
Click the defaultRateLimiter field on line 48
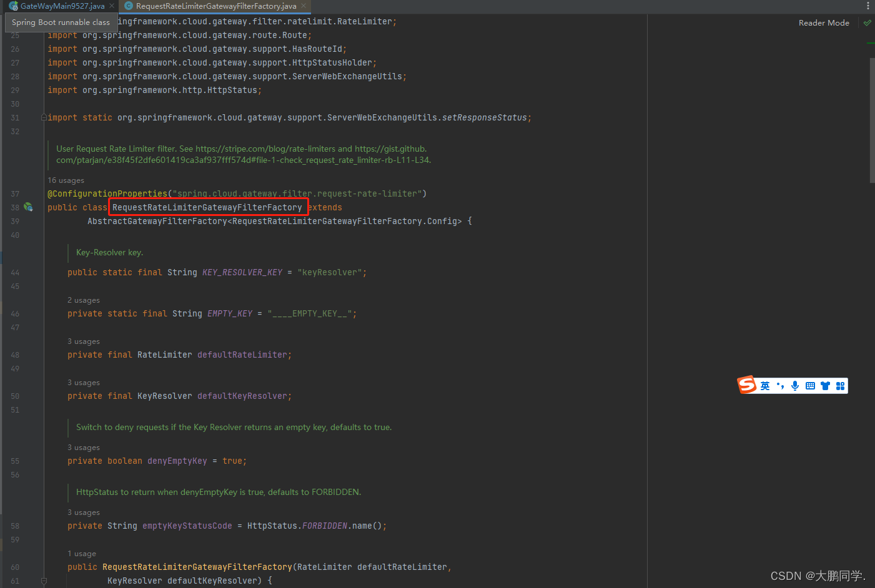242,355
